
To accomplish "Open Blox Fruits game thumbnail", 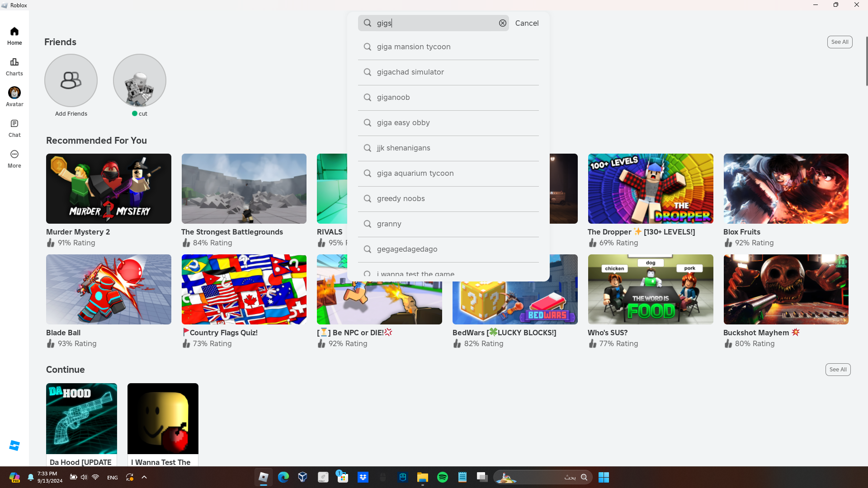I will (786, 188).
